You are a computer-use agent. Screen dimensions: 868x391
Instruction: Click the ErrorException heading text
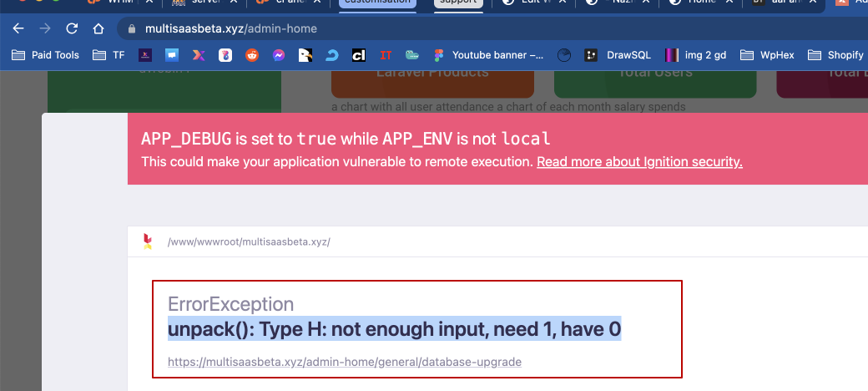point(231,304)
